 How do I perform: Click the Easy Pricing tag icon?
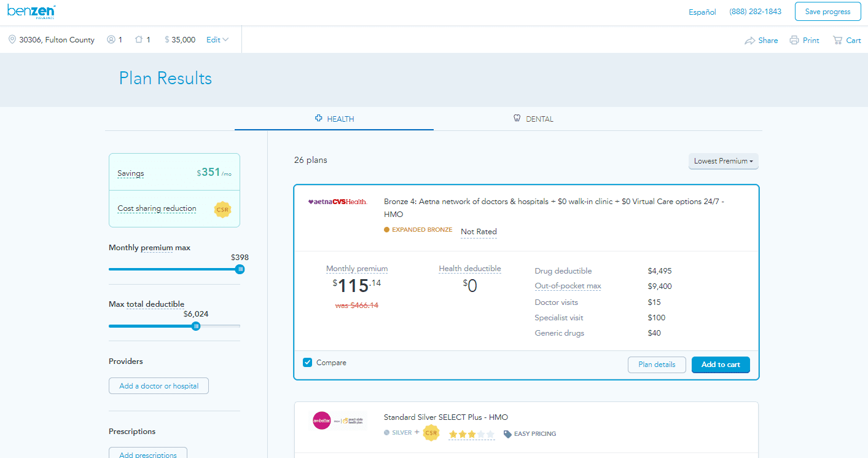pos(507,434)
